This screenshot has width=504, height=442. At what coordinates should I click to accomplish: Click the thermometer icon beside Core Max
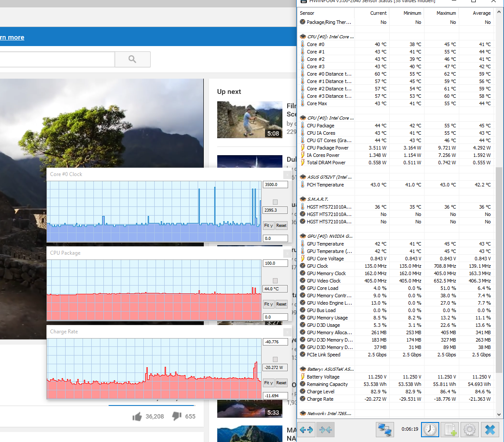(302, 103)
